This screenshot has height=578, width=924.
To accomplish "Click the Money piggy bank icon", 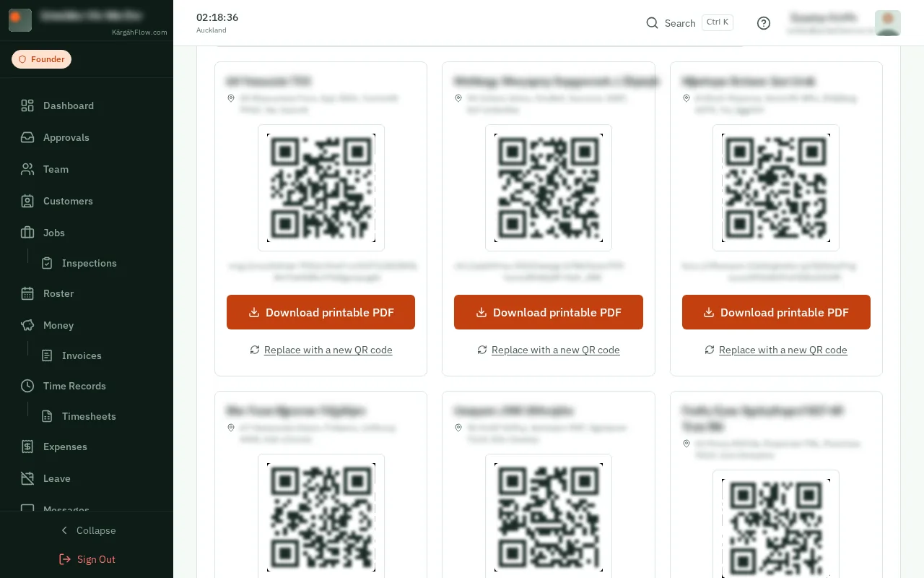I will (27, 325).
